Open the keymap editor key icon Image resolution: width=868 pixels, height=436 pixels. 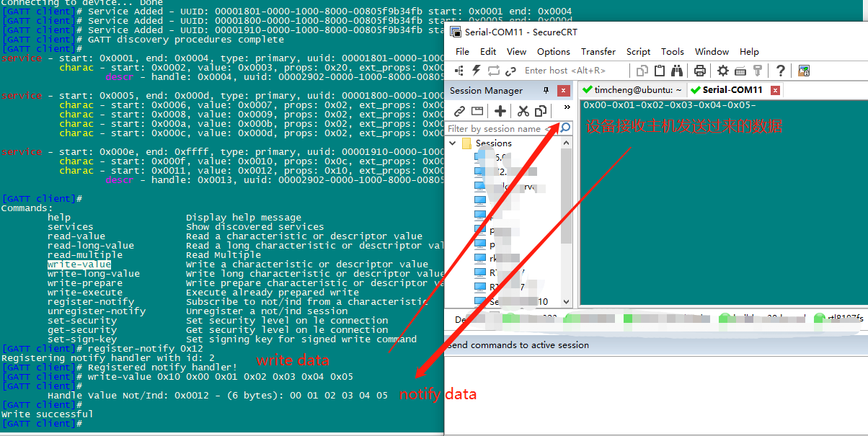pyautogui.click(x=758, y=70)
